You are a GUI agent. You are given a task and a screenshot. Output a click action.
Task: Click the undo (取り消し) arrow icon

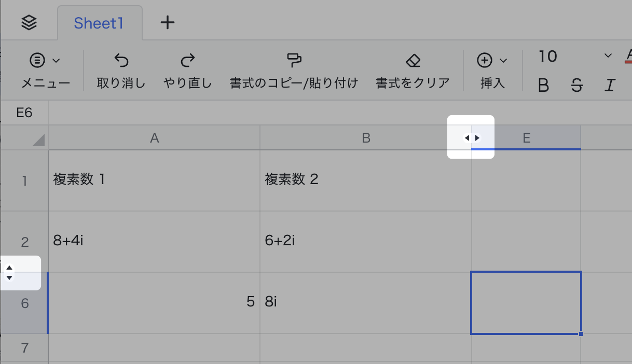121,61
